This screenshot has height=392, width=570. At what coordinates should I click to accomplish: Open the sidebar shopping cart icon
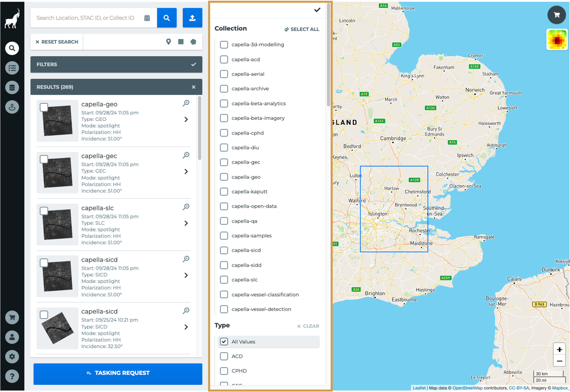tap(12, 318)
